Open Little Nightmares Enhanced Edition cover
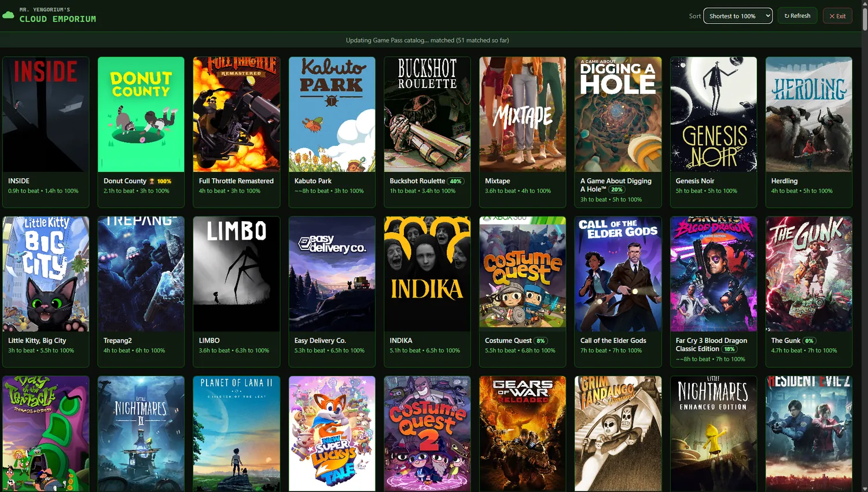The width and height of the screenshot is (868, 492). (713, 434)
